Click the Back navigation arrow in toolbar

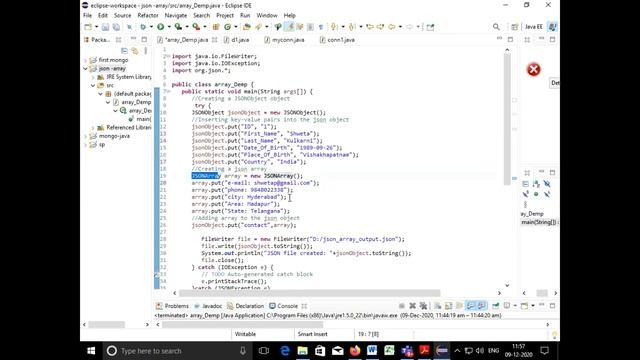tap(391, 27)
